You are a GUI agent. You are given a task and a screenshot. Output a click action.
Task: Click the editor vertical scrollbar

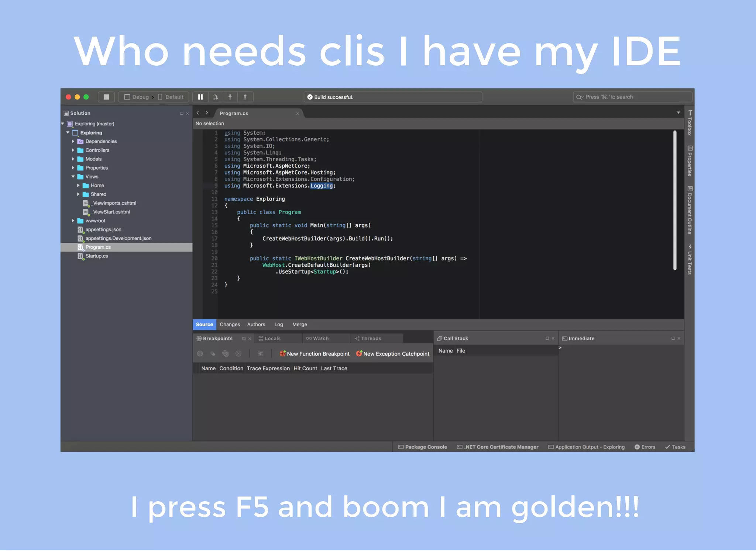point(675,200)
